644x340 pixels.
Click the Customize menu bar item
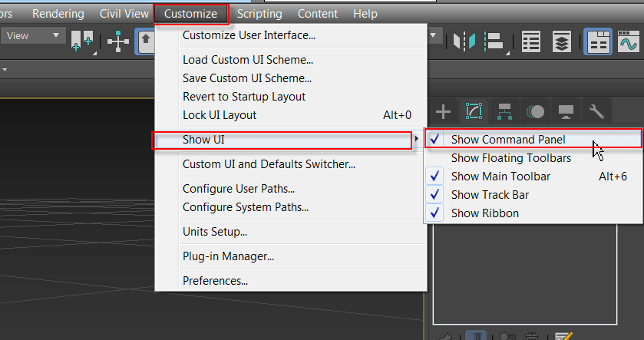(190, 14)
